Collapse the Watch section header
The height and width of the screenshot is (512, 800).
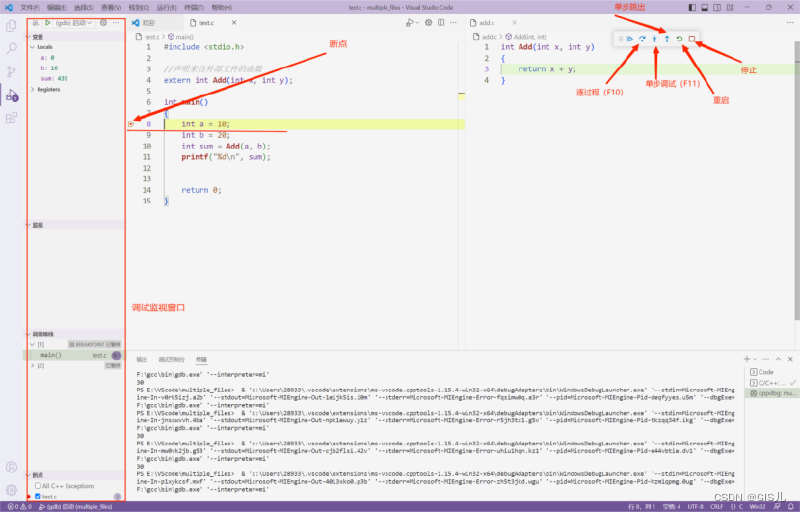coord(74,225)
